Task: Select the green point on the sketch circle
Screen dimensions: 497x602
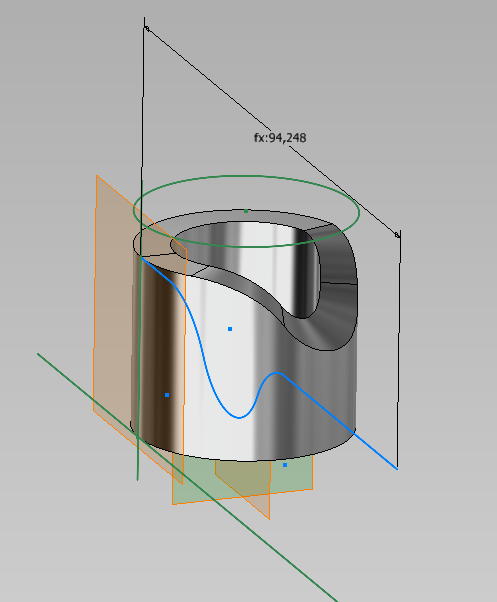Action: point(246,211)
